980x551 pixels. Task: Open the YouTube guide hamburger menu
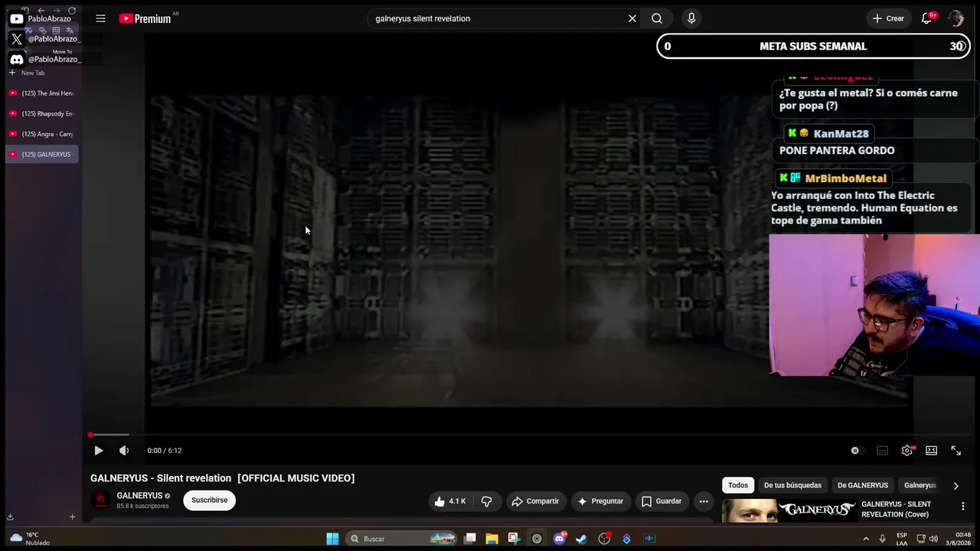(x=100, y=18)
